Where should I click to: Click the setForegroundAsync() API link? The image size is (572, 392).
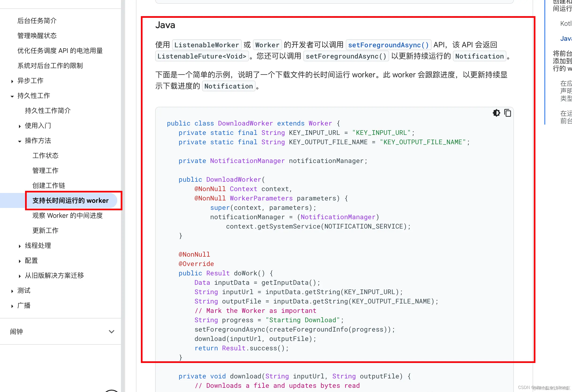pyautogui.click(x=388, y=45)
